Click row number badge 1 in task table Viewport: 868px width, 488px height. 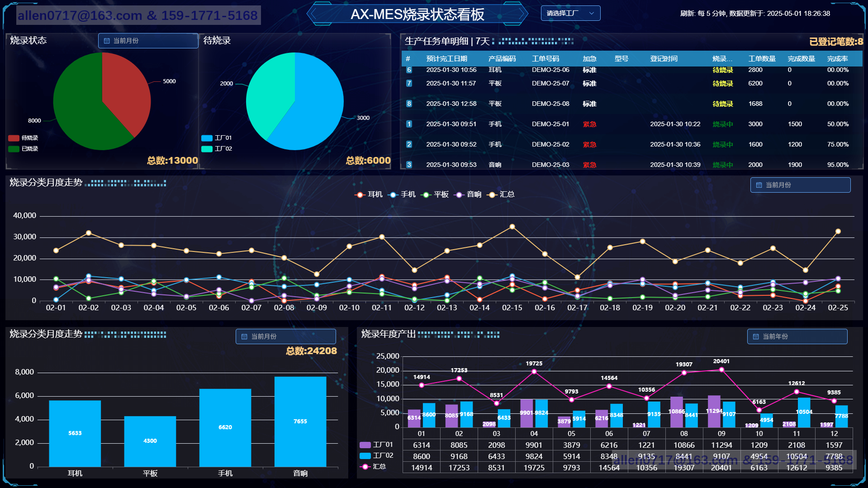point(409,124)
